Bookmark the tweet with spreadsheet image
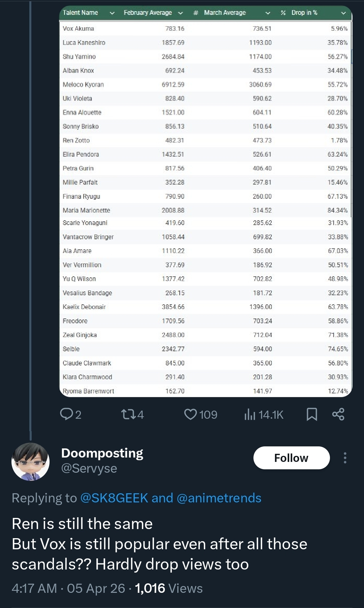The image size is (364, 608). coord(312,414)
